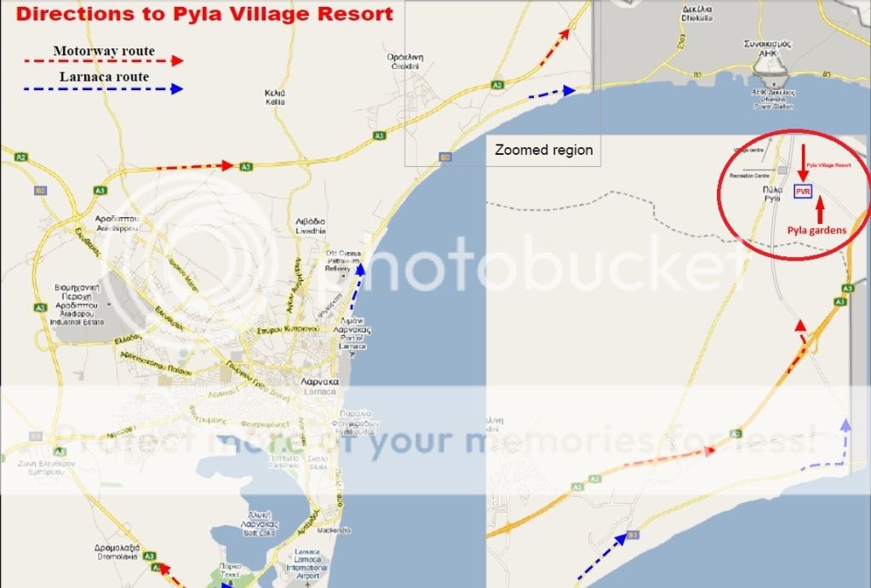Screen dimensions: 871x588
Task: Click the Oroklini village label
Action: point(405,61)
